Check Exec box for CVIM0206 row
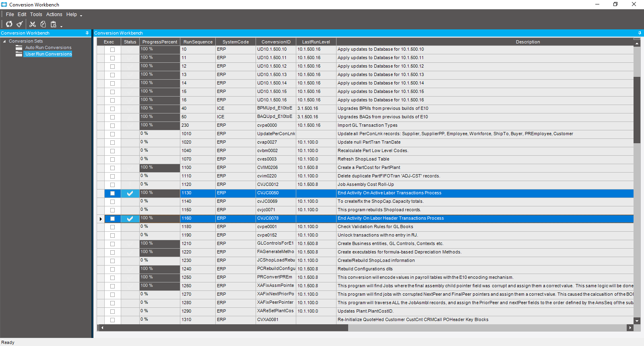This screenshot has height=346, width=644. click(x=112, y=168)
